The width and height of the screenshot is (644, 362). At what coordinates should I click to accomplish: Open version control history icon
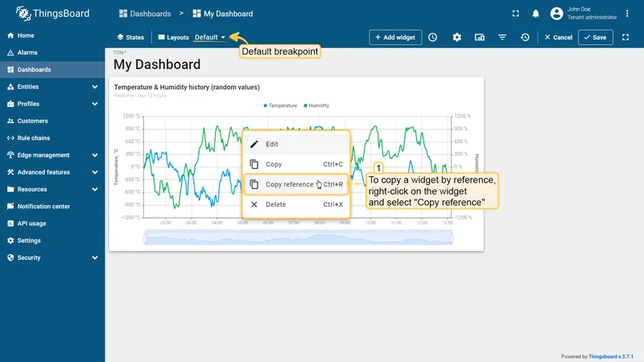525,37
